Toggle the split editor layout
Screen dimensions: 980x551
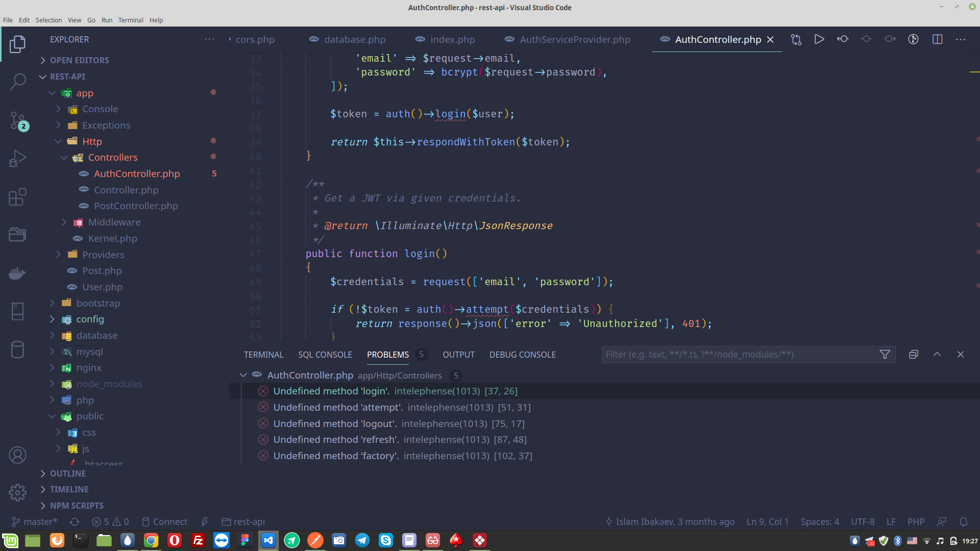(937, 39)
